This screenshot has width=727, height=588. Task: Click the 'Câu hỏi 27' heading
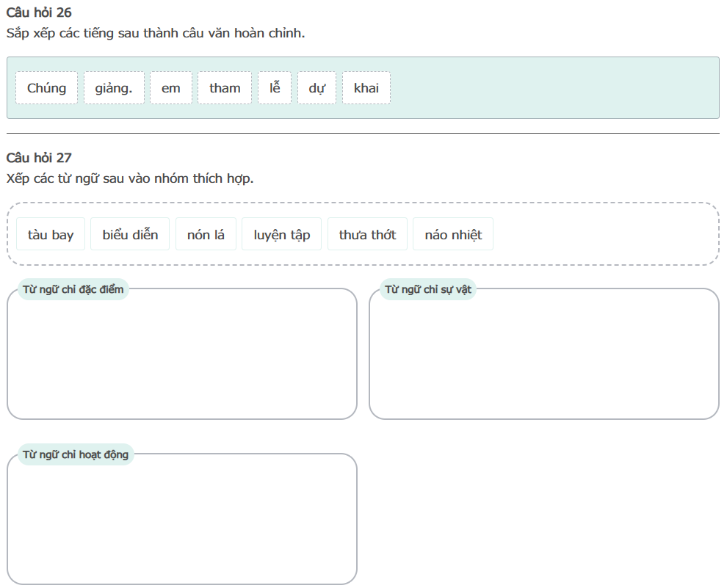coord(39,158)
